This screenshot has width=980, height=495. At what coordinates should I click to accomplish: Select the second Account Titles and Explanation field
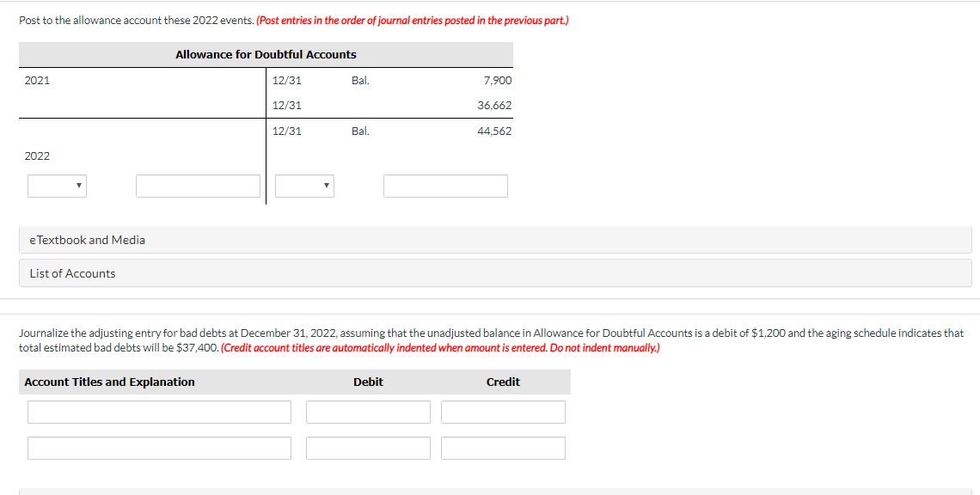pos(159,448)
